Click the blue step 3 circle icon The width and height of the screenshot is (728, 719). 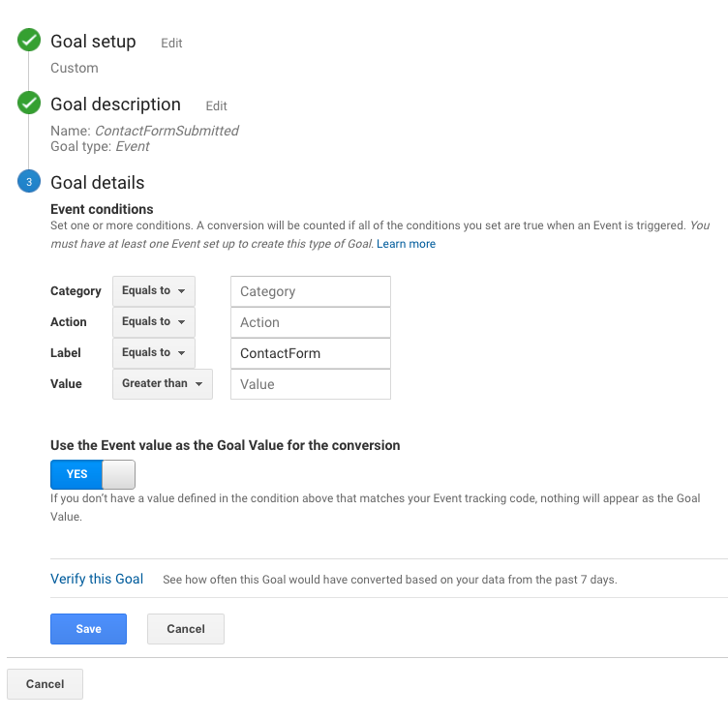[29, 182]
